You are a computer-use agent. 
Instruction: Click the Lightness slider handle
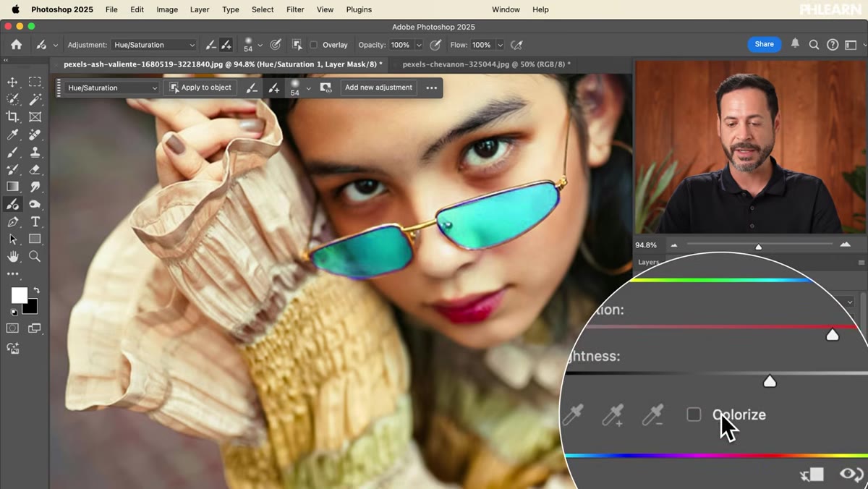coord(770,380)
